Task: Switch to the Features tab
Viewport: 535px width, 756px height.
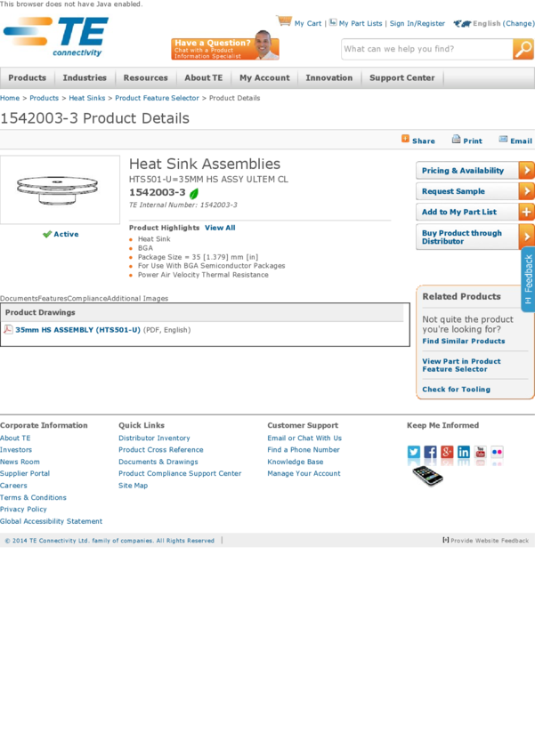Action: [53, 299]
